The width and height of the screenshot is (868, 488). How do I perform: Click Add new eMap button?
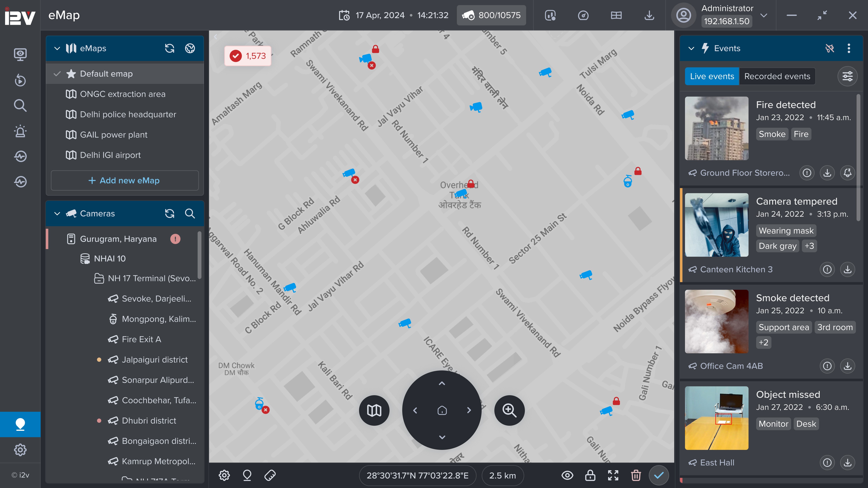click(125, 180)
